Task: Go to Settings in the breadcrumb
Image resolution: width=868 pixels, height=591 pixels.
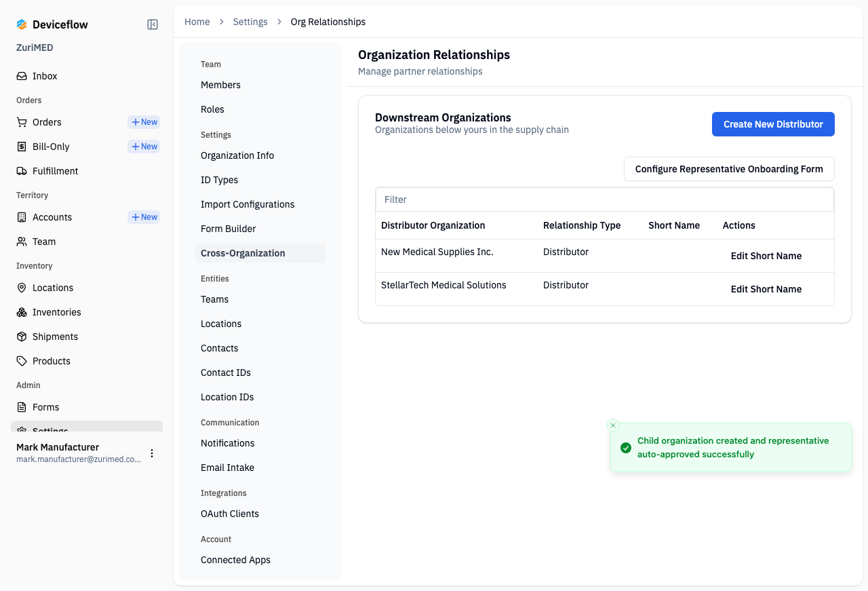Action: point(250,22)
